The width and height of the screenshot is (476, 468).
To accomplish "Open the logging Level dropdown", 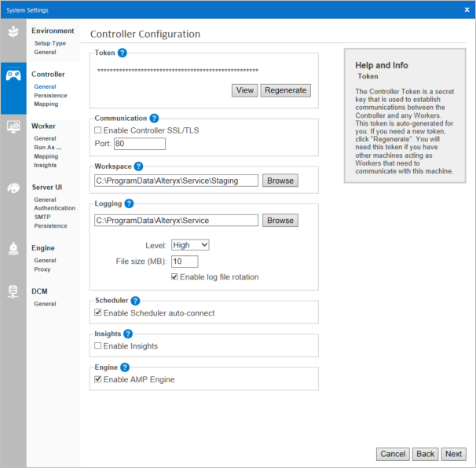I will [x=189, y=245].
